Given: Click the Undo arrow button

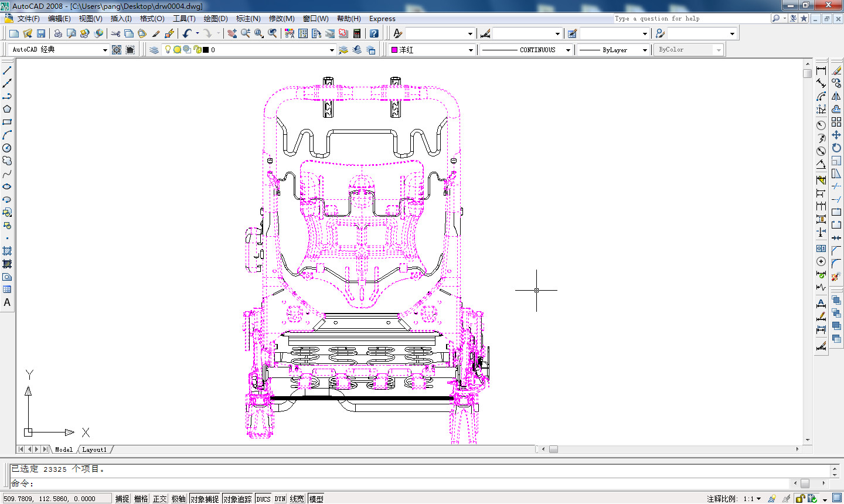Looking at the screenshot, I should pos(187,33).
